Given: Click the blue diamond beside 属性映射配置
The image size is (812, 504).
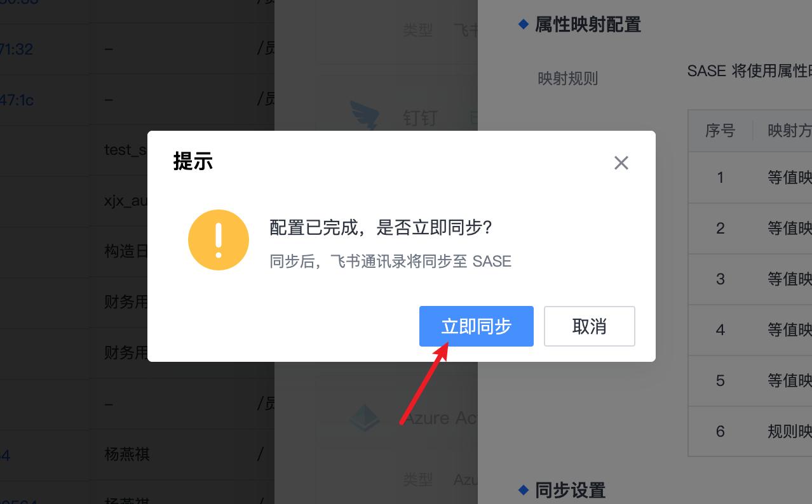Looking at the screenshot, I should 524,24.
